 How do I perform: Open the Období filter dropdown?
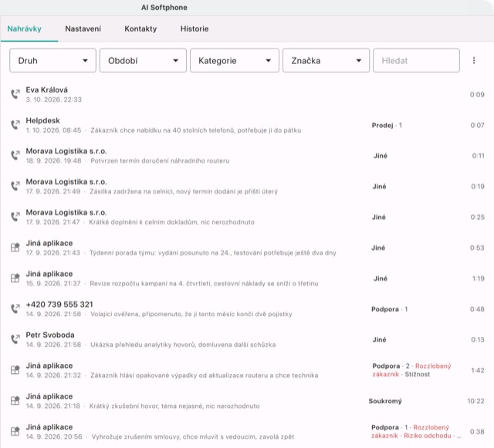[x=143, y=60]
